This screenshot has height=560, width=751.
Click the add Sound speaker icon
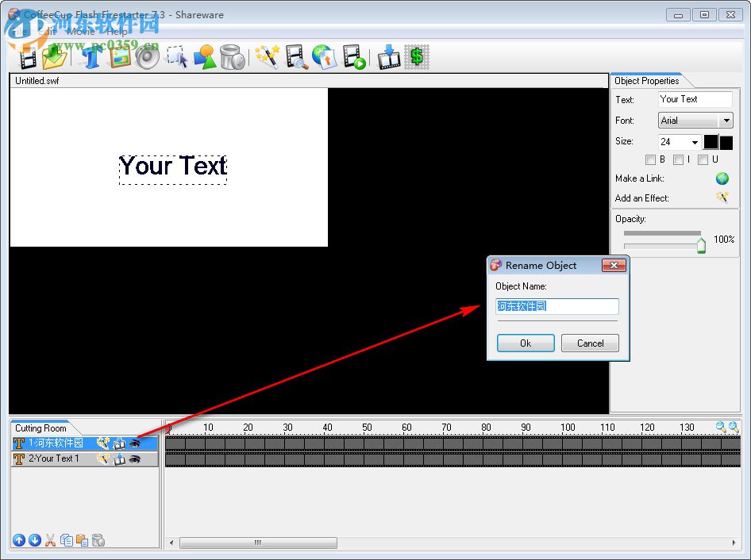[x=147, y=57]
